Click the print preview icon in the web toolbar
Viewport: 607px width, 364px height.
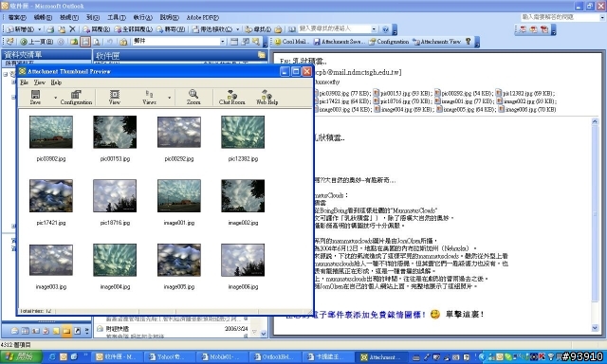tap(97, 42)
